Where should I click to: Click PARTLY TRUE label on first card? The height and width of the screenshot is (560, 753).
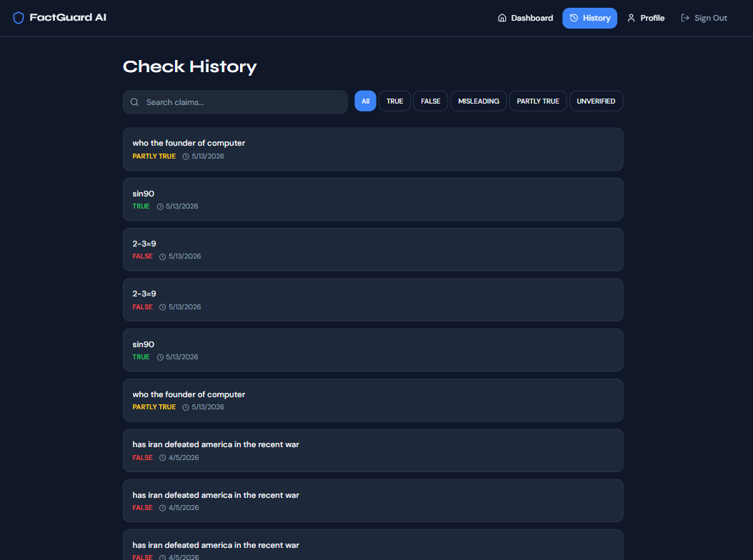[154, 156]
